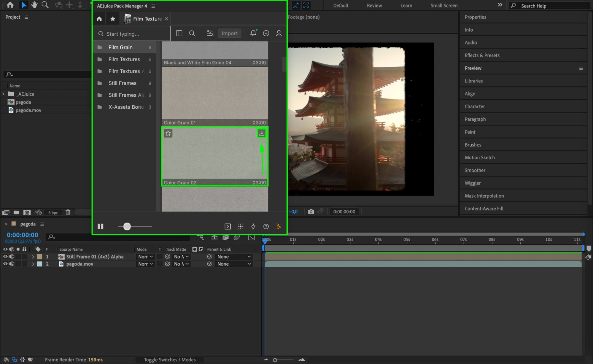The height and width of the screenshot is (364, 593).
Task: Hide the pagoda.mov layer visibility
Action: (x=5, y=264)
